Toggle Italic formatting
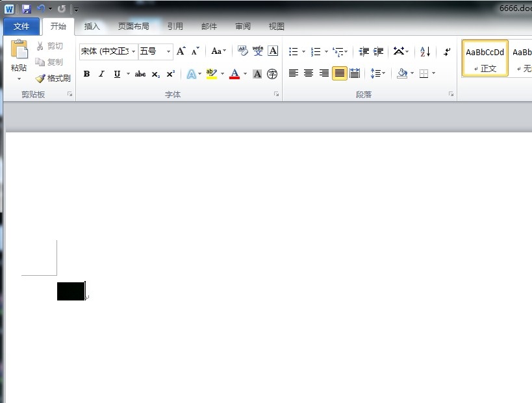Image resolution: width=532 pixels, height=403 pixels. tap(101, 74)
